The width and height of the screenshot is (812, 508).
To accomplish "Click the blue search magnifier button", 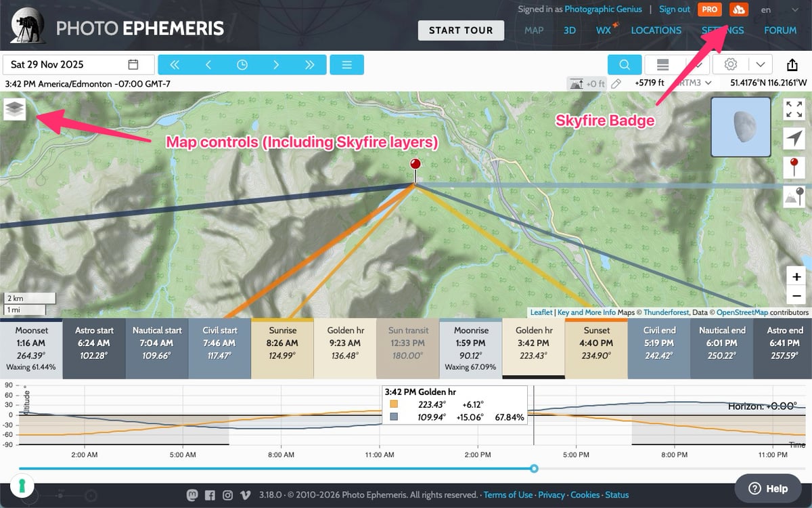I will coord(624,65).
